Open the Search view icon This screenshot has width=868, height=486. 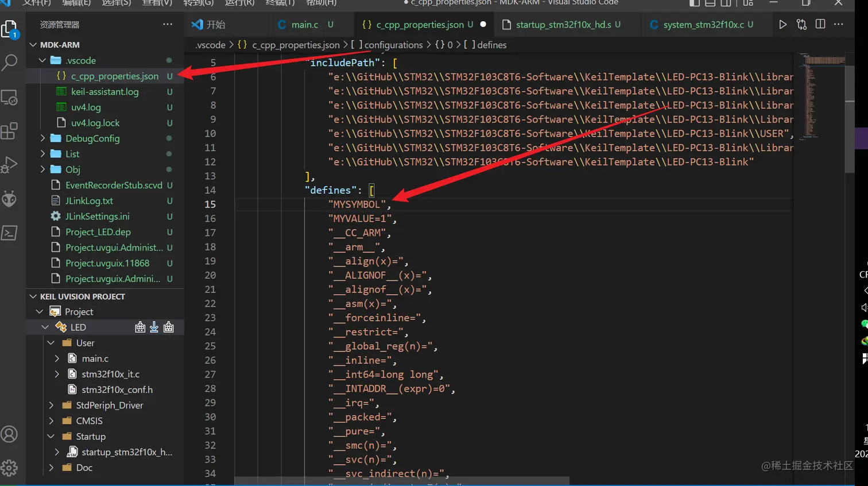pos(10,62)
